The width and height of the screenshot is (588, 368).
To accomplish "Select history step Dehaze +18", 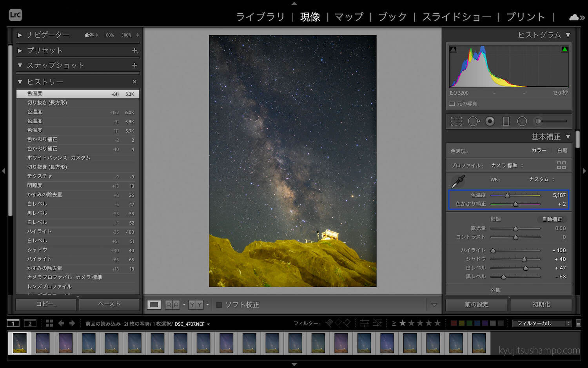I will tap(78, 268).
